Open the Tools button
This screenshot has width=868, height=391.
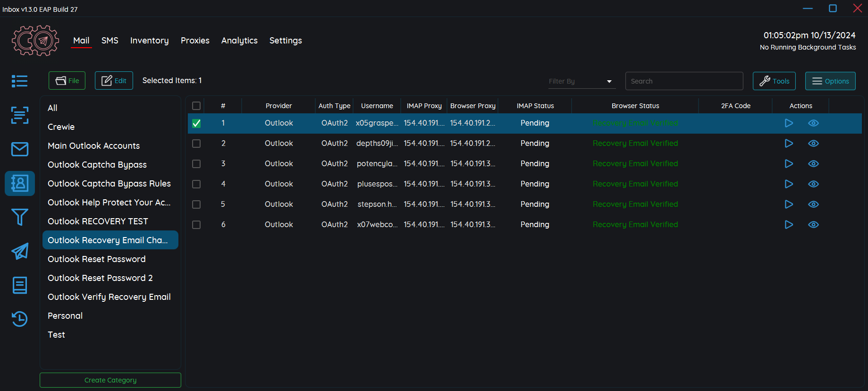click(x=774, y=81)
